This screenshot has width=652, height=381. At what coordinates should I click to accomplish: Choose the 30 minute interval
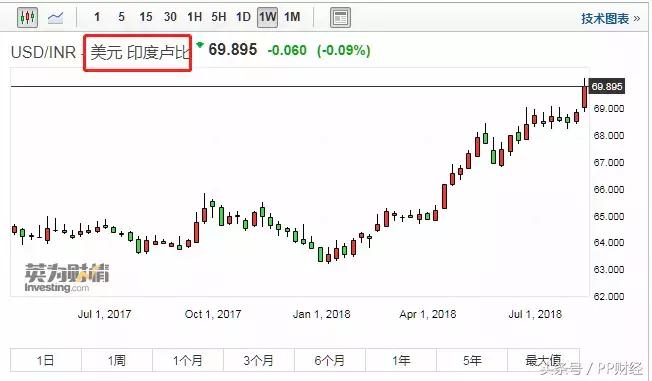(x=170, y=17)
